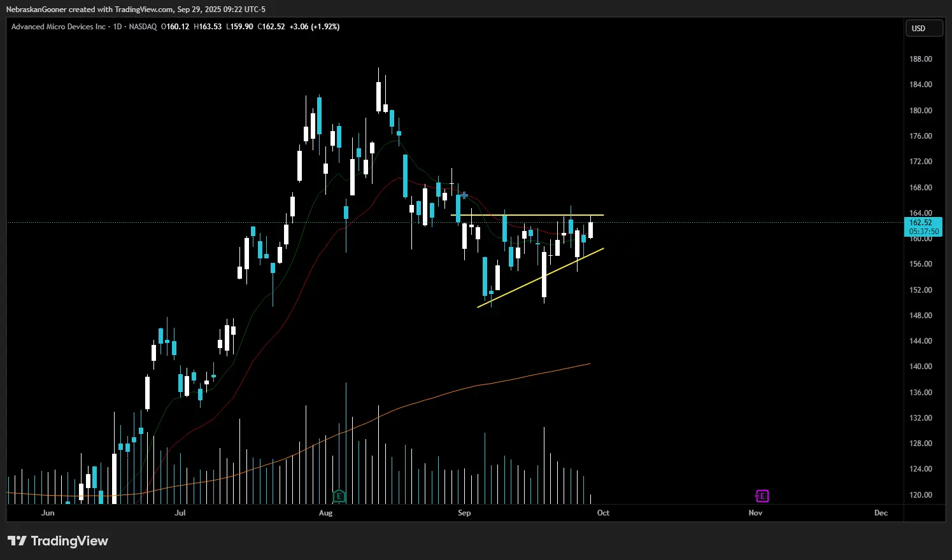Click the 120.00 price axis label
This screenshot has width=952, height=560.
click(920, 495)
